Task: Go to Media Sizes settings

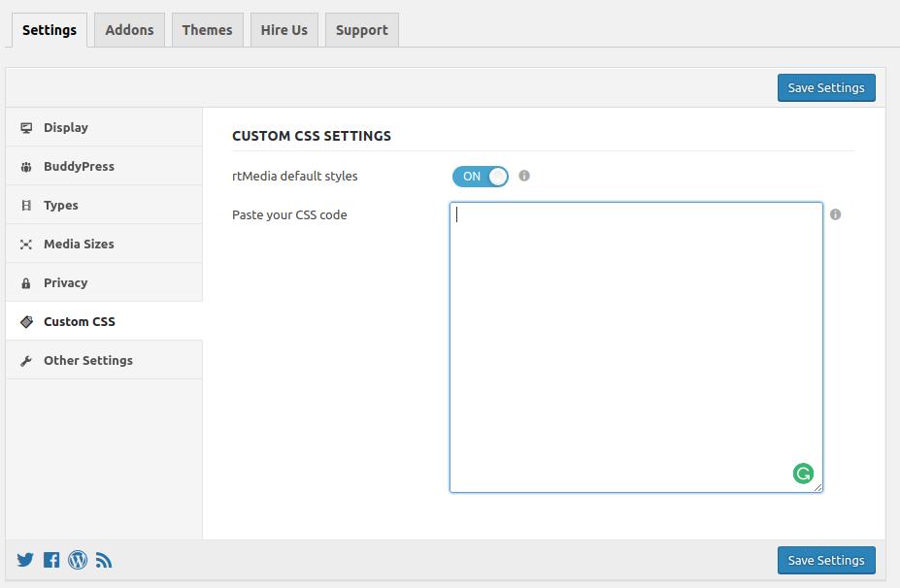Action: (79, 244)
